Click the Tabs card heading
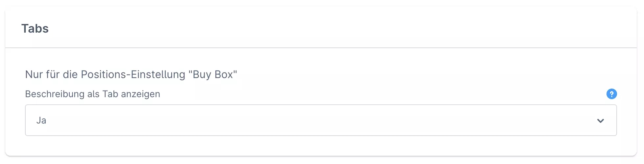This screenshot has height=164, width=644. point(35,29)
